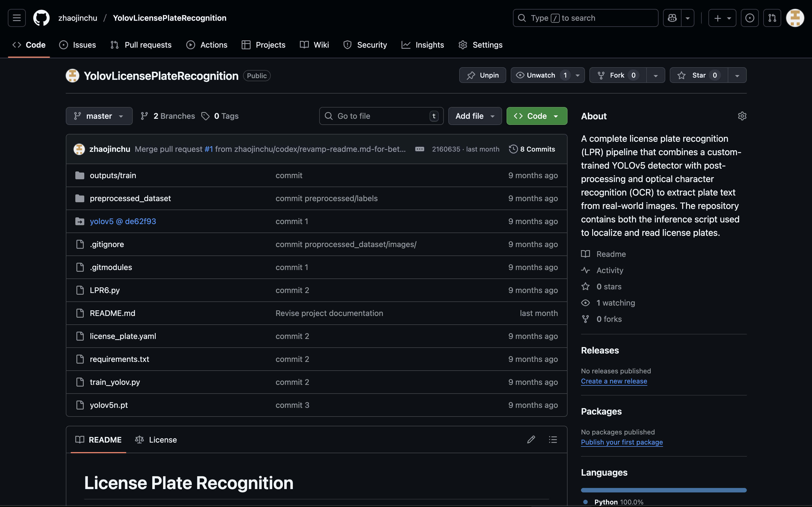Open the license_plate.yaml file
Screen dimensions: 812x507
[123, 336]
